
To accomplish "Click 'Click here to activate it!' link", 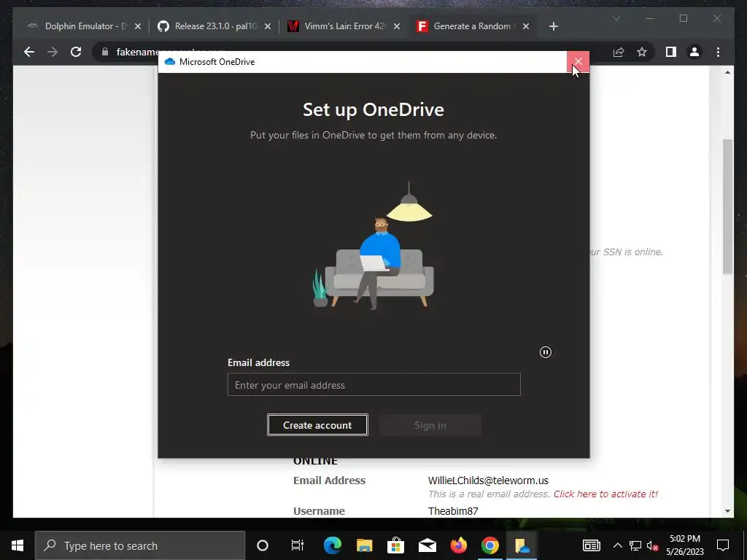I will 605,494.
